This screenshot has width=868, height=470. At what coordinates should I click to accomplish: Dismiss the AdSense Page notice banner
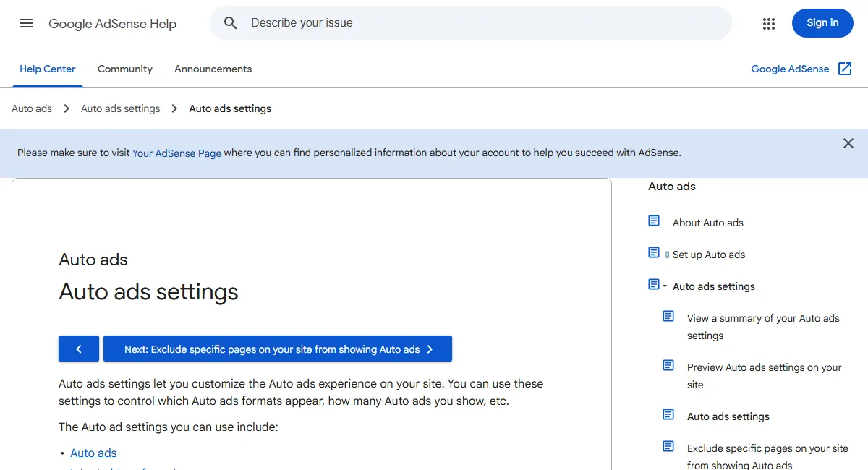tap(848, 143)
